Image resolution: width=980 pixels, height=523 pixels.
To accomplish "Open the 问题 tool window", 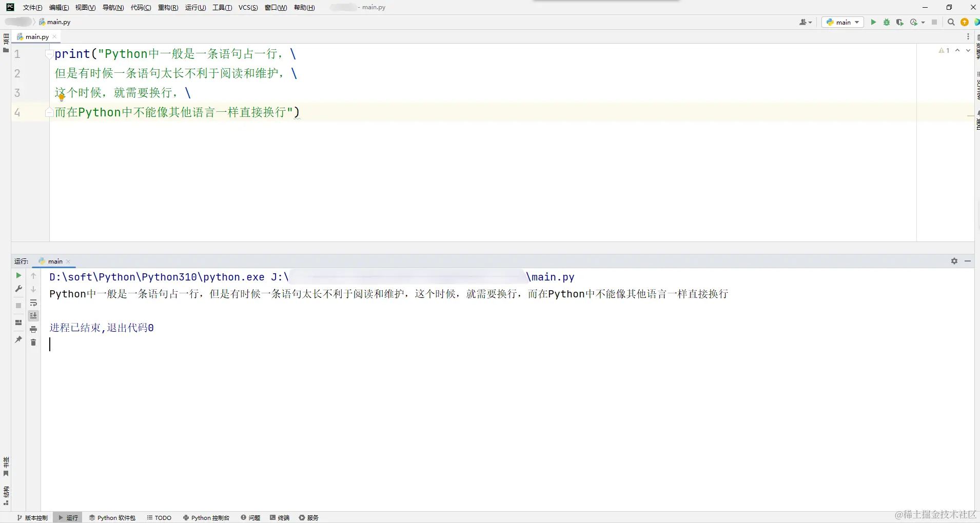I will tap(250, 517).
